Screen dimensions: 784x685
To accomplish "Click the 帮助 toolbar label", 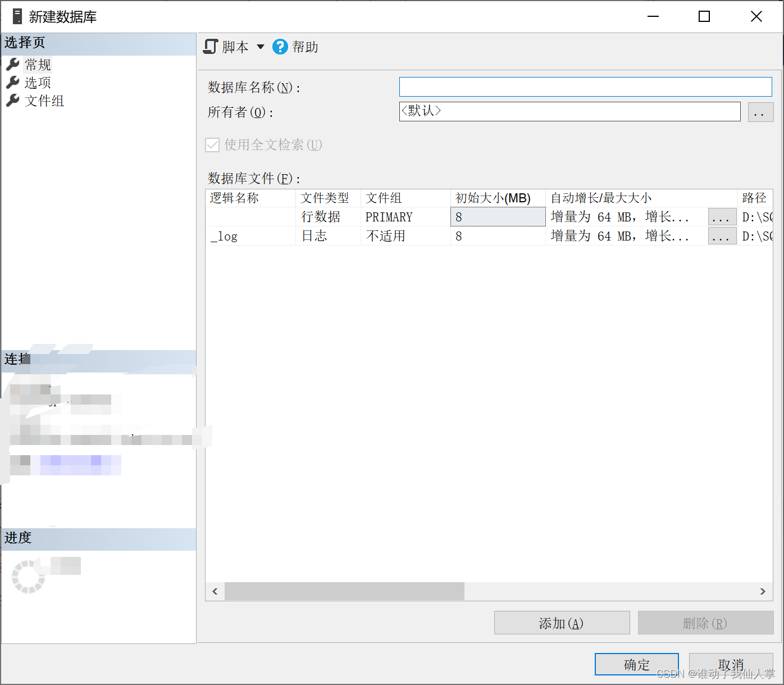I will (305, 47).
